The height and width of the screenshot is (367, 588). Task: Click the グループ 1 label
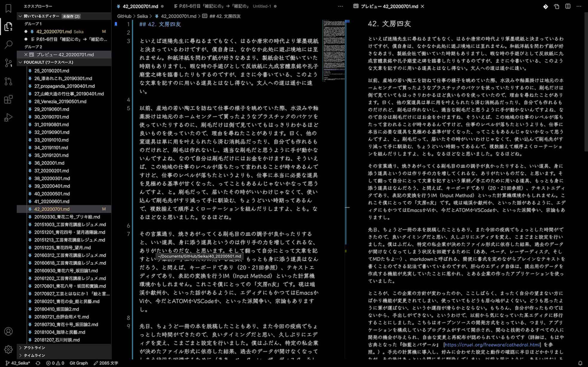[x=33, y=24]
